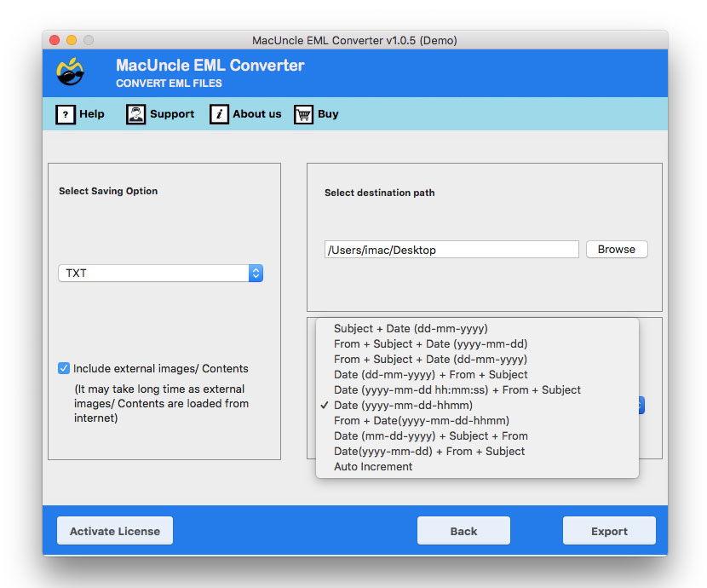707x588 pixels.
Task: Choose From + Date(yyyy-mm-dd-hhmm) option
Action: [421, 420]
